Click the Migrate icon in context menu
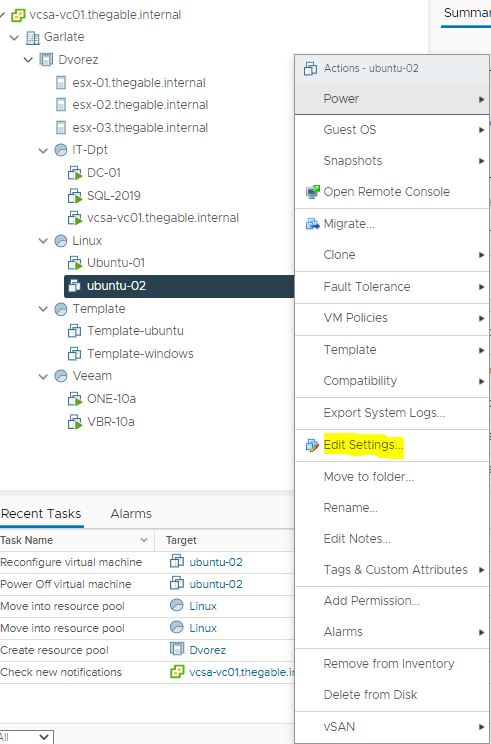 click(312, 223)
